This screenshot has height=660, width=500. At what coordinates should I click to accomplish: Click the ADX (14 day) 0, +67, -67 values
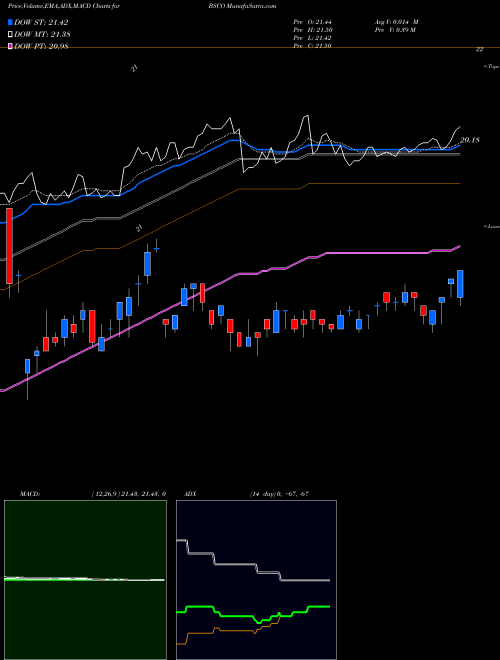tap(279, 494)
